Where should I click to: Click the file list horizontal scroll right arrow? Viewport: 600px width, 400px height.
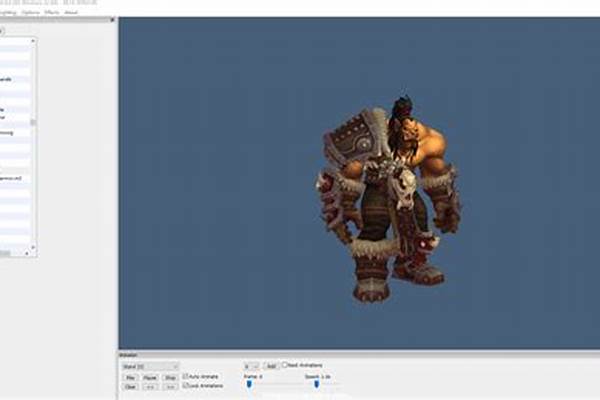click(x=27, y=253)
